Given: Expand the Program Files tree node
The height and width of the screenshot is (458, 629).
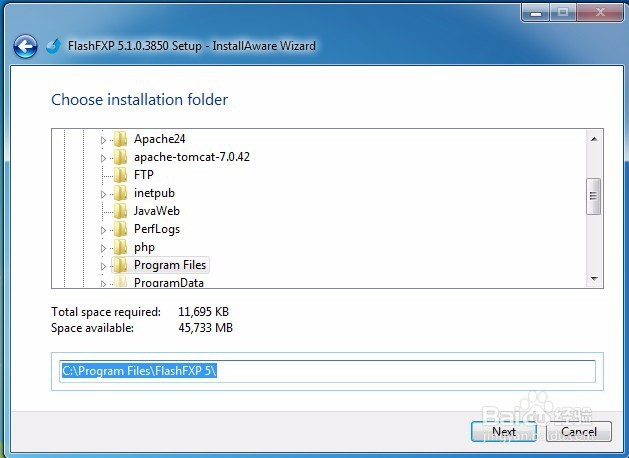Looking at the screenshot, I should pos(103,266).
